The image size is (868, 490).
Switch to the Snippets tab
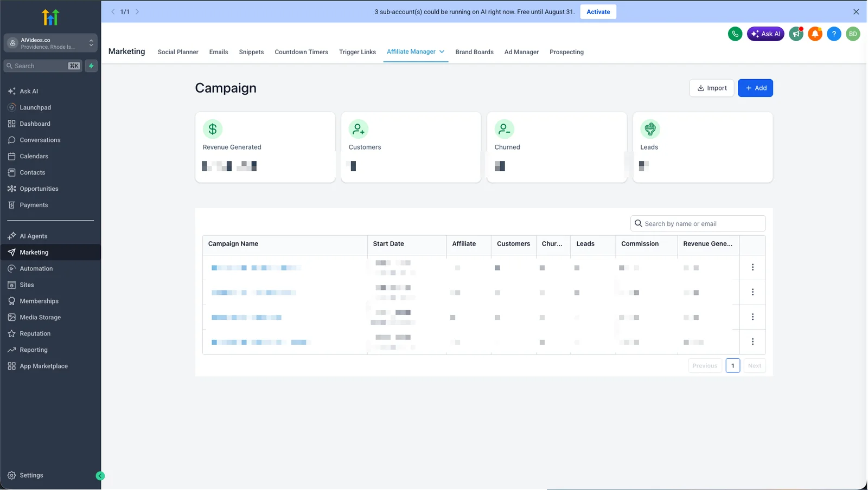click(x=251, y=52)
